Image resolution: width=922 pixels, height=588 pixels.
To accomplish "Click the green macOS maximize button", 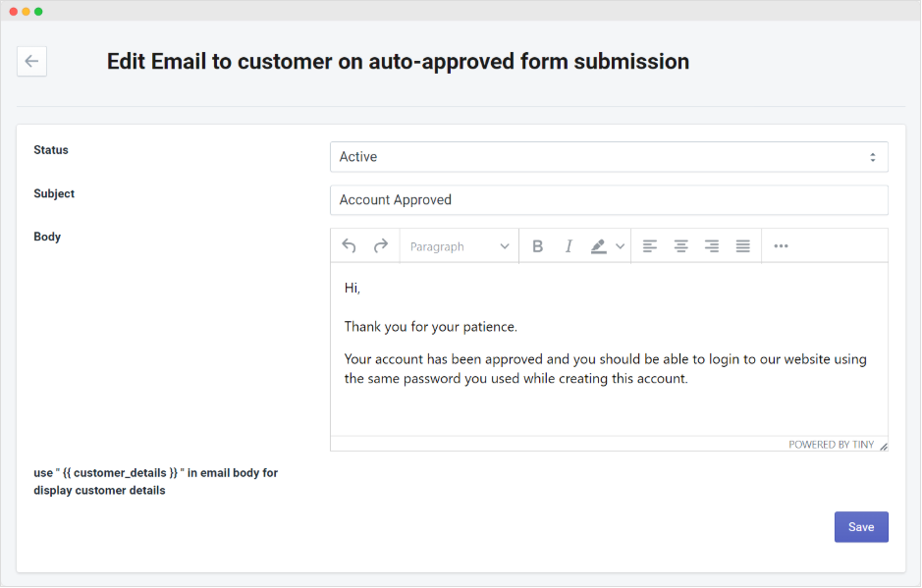I will [38, 11].
